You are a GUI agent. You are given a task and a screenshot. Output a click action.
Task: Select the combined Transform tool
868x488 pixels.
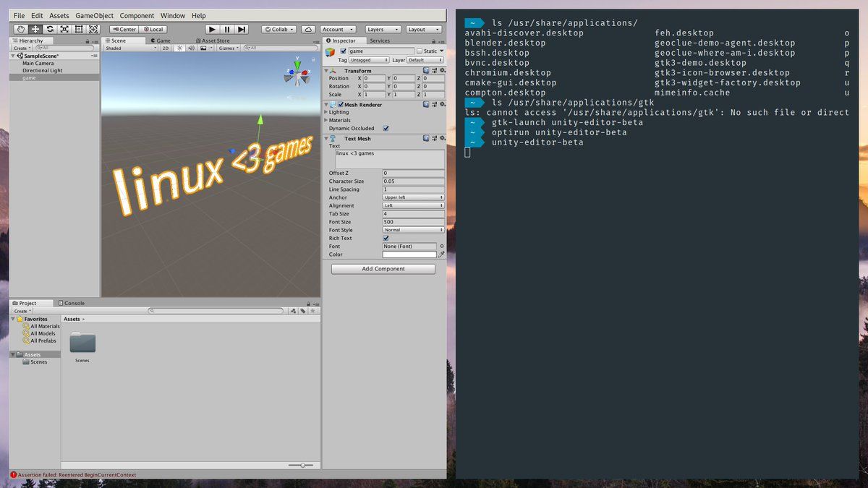(x=93, y=29)
